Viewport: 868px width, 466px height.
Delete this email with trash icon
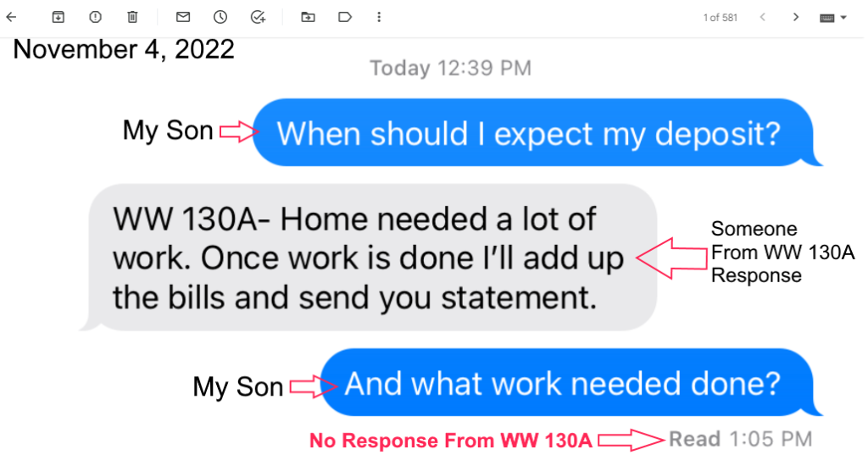(132, 17)
